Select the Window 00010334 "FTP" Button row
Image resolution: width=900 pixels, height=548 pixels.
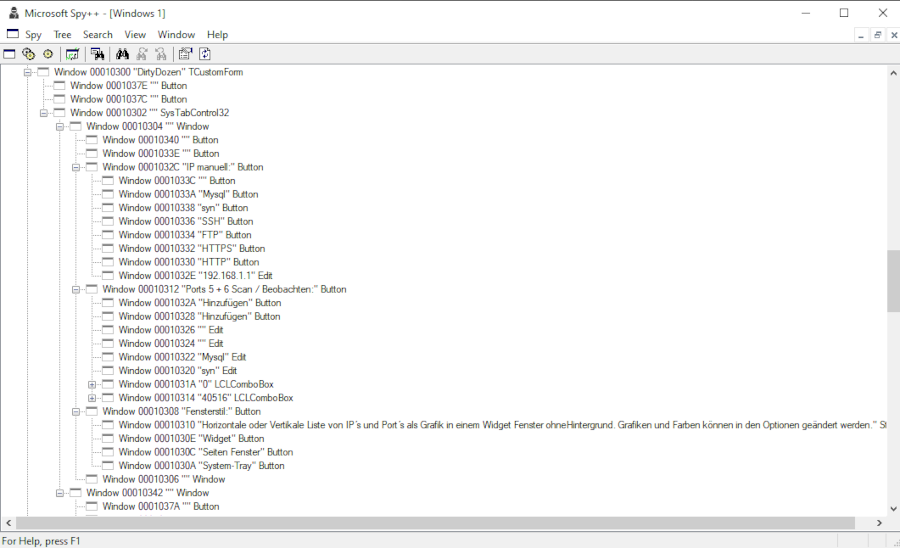[185, 235]
